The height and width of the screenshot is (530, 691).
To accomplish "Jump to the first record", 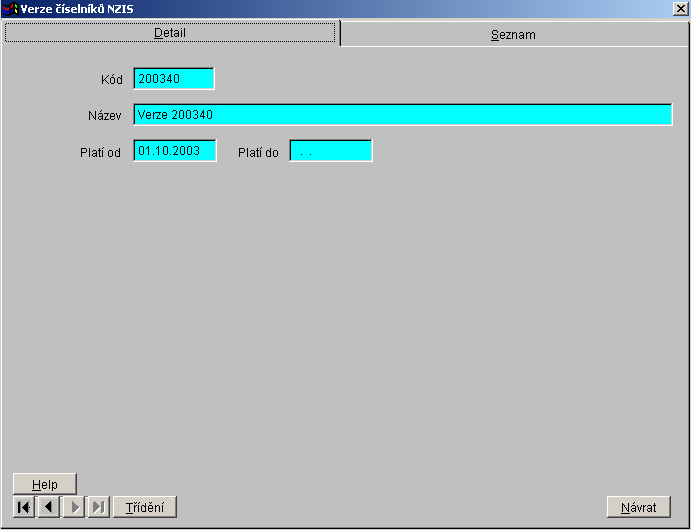I will tap(24, 507).
